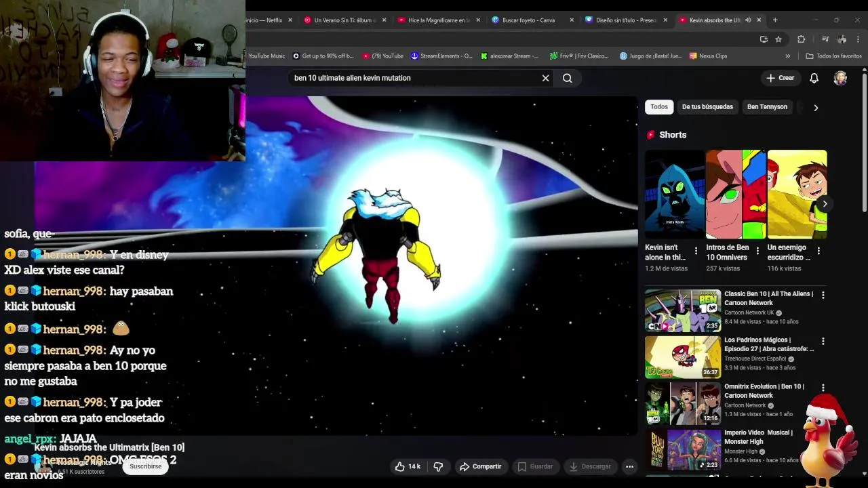
Task: Select the De tus búsquedas chip
Action: (x=707, y=106)
